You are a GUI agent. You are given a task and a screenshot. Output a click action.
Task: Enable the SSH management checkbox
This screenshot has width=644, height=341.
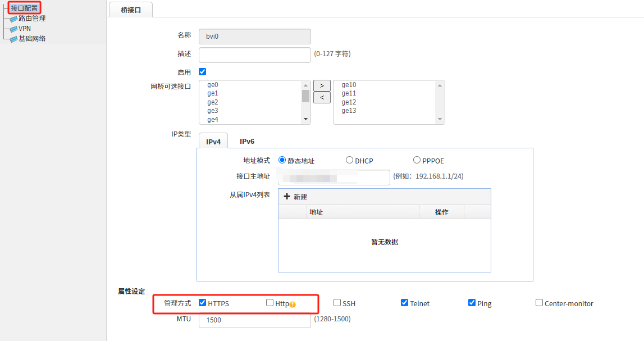(x=337, y=303)
